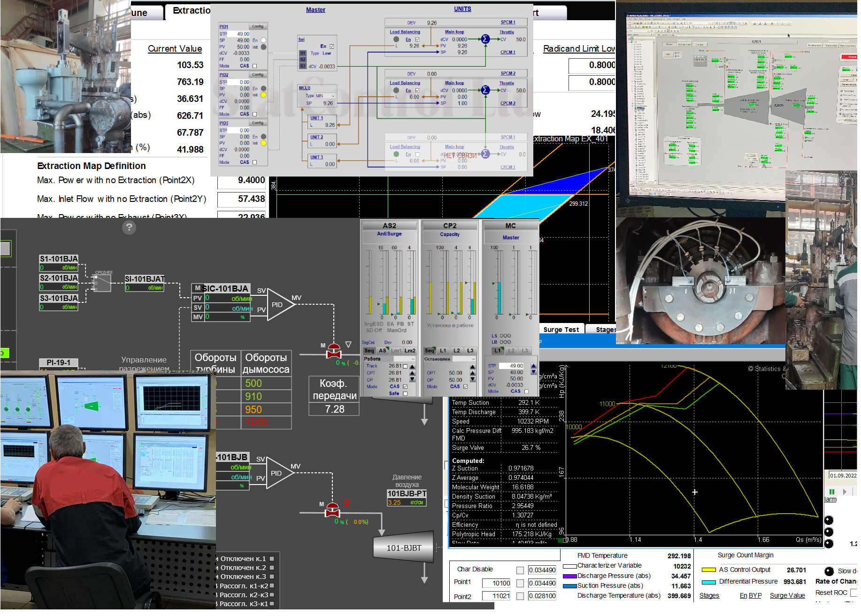Click the summation icon in the SPCM 1 loop
861x616 pixels.
coord(485,39)
